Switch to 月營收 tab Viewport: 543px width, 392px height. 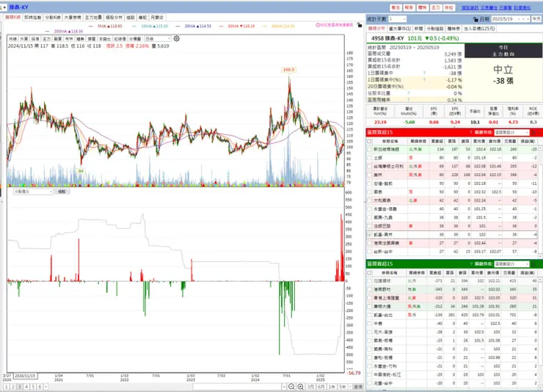(157, 18)
